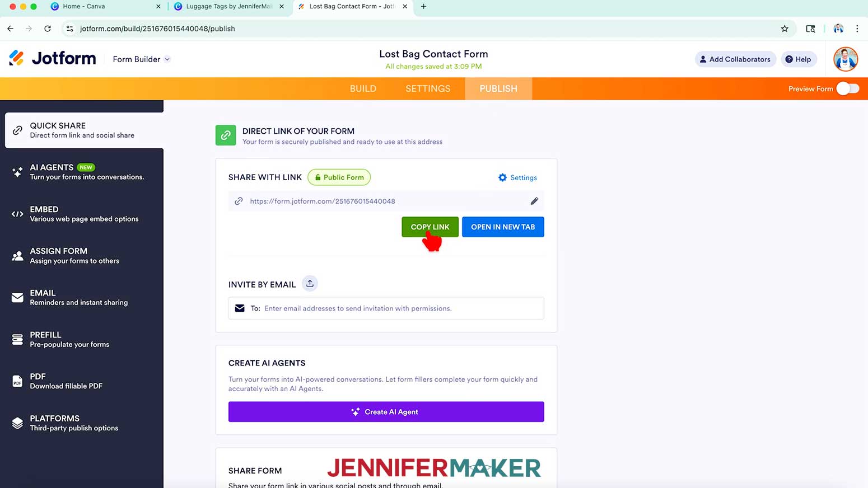Click the Email envelope sidebar icon

tap(17, 298)
